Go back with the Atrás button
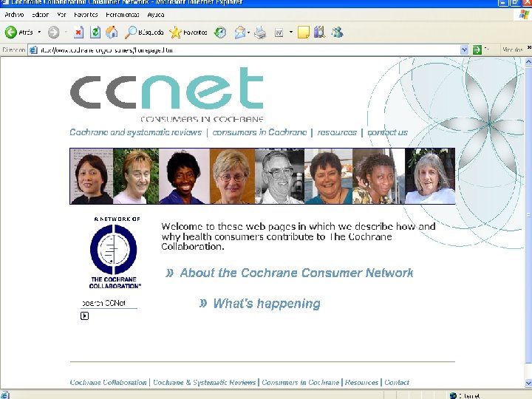Image resolution: width=532 pixels, height=399 pixels. tap(19, 33)
